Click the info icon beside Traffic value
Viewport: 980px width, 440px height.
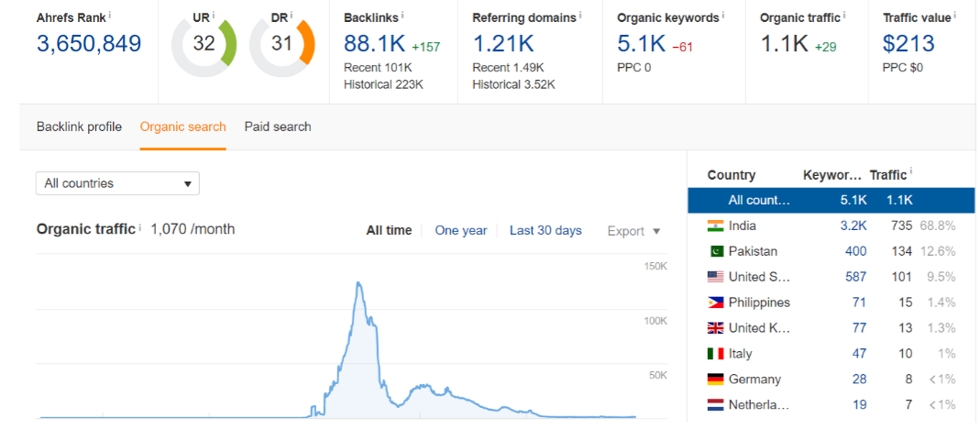(x=954, y=16)
